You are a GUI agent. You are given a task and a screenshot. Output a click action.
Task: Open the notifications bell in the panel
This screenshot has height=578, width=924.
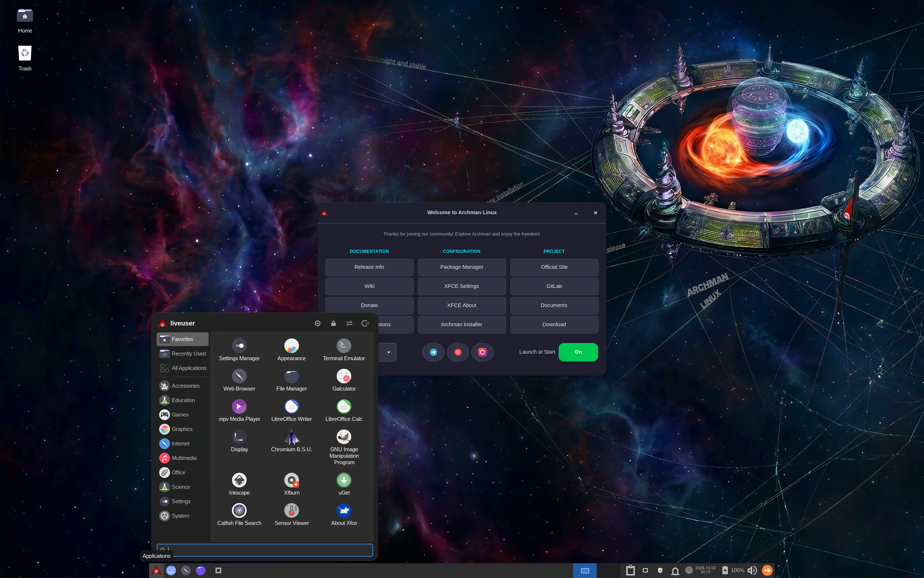(x=675, y=571)
